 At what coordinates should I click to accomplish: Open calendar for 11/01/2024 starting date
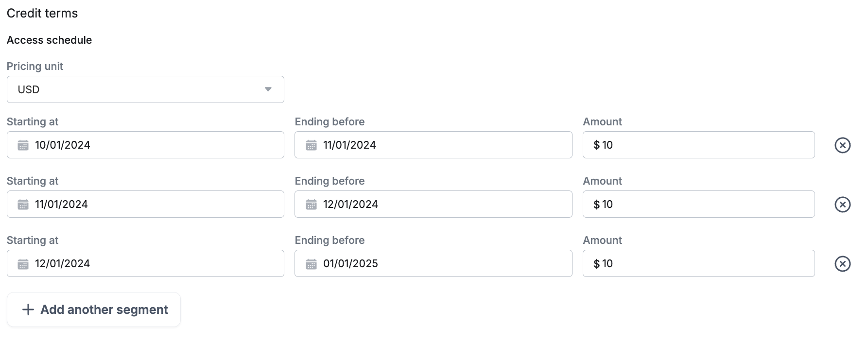[x=23, y=205]
